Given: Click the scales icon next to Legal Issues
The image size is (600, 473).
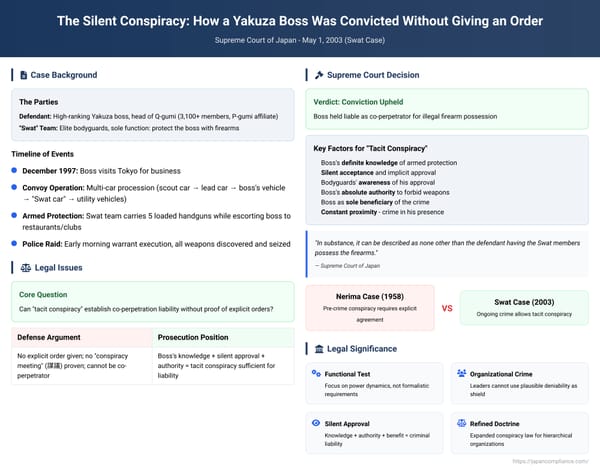Looking at the screenshot, I should pos(26,268).
